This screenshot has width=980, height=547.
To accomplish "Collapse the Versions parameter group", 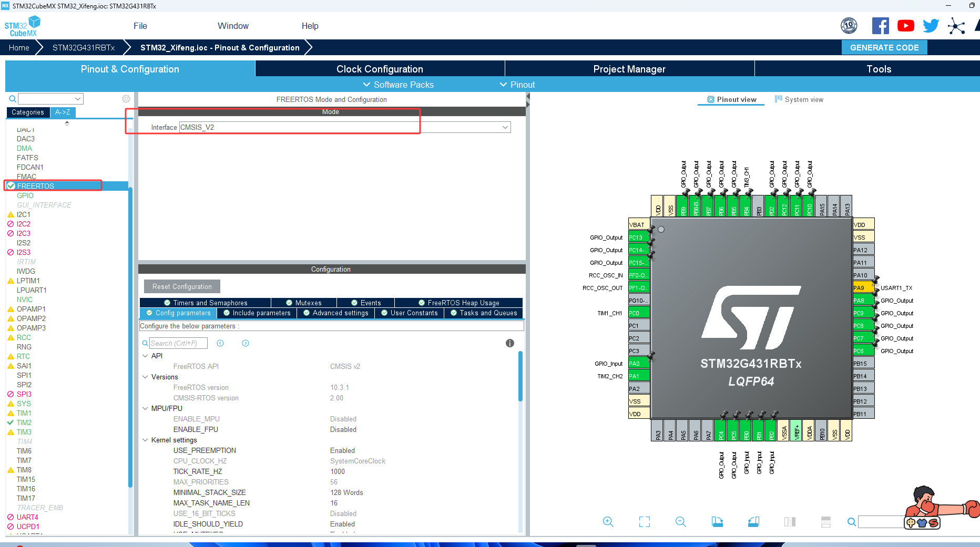I will [146, 377].
